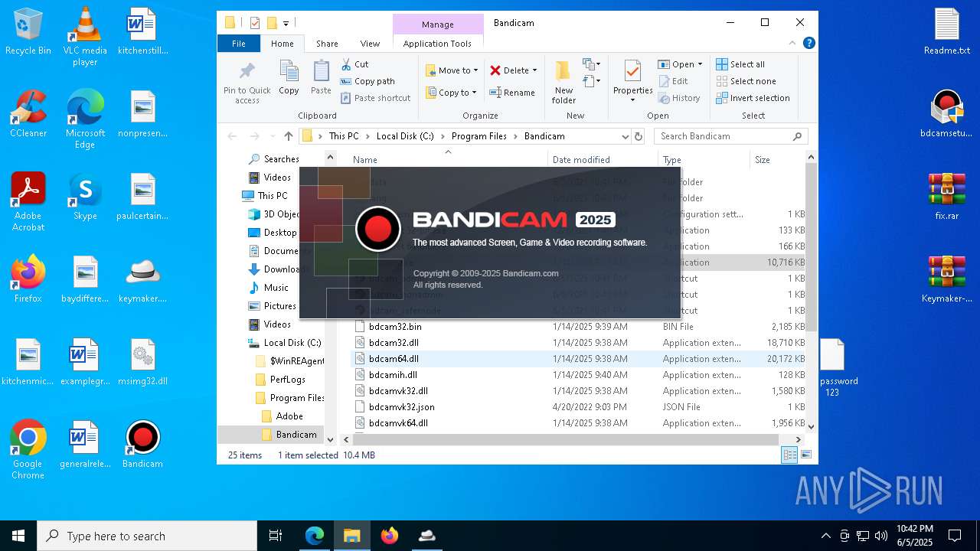
Task: Click the Windows taskbar search box
Action: coord(147,536)
